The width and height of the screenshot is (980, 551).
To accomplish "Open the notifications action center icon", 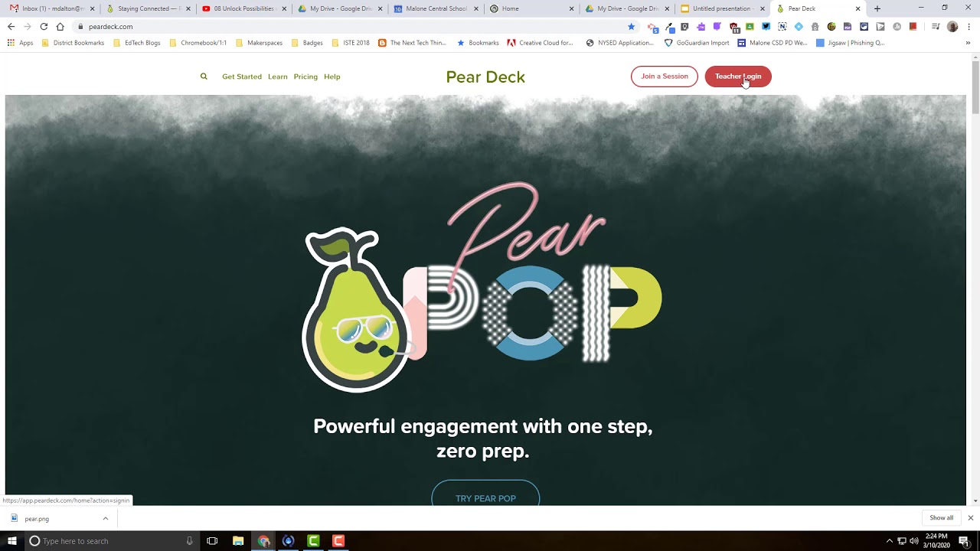I will [x=964, y=541].
